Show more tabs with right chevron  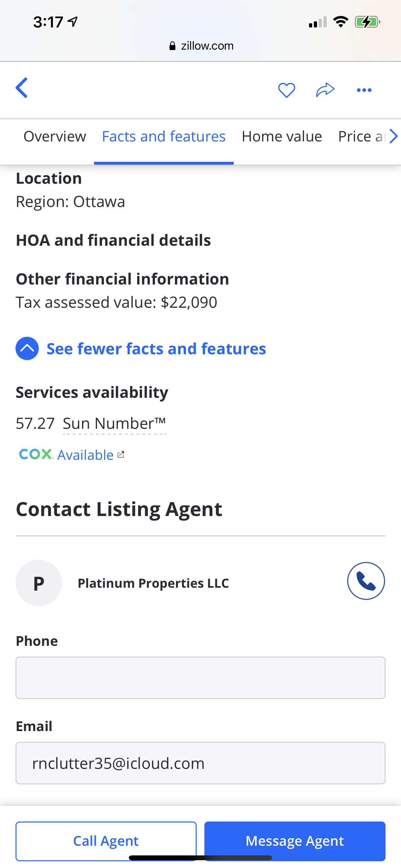click(x=393, y=137)
